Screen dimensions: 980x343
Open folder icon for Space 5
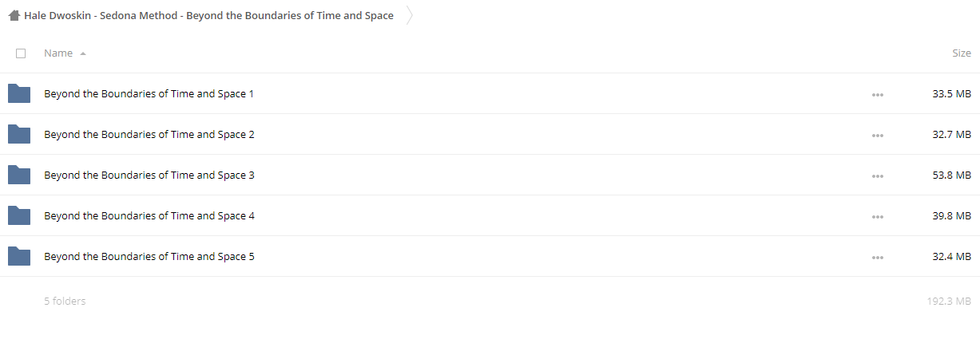point(19,256)
